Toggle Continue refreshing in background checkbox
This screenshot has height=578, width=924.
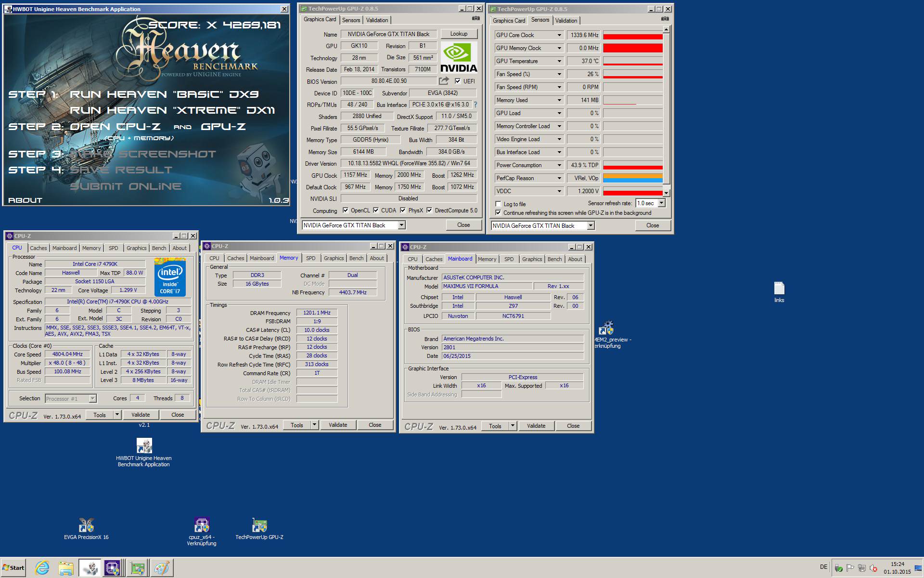coord(498,212)
